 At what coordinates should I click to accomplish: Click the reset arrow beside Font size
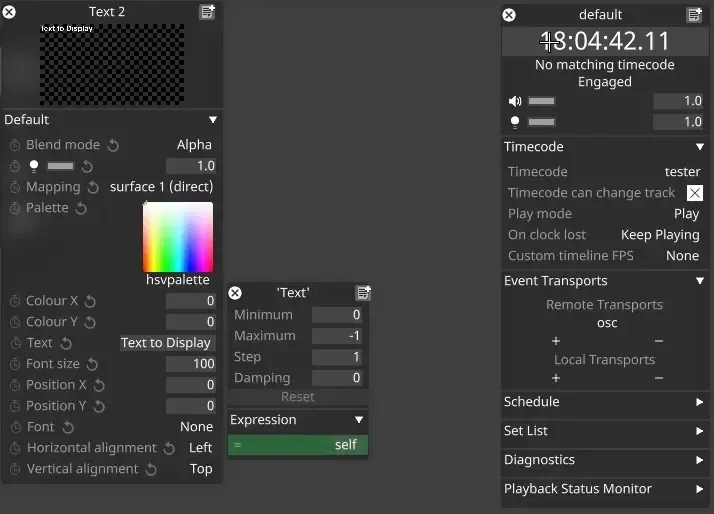(93, 365)
